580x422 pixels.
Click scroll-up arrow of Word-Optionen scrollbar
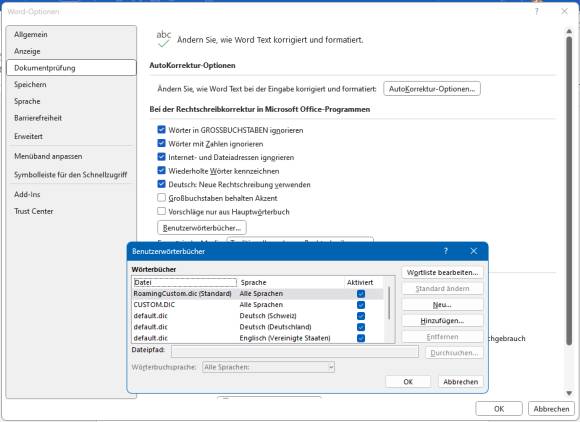coord(569,31)
